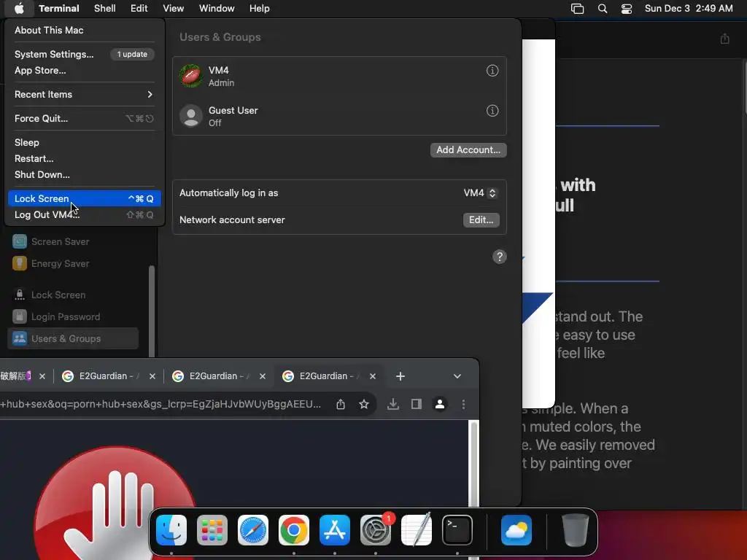Switch to the second E2Guardian tab
The width and height of the screenshot is (747, 560).
tap(218, 376)
